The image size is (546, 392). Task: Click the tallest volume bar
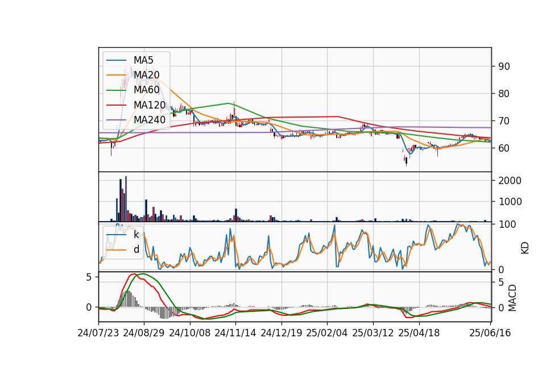point(126,199)
